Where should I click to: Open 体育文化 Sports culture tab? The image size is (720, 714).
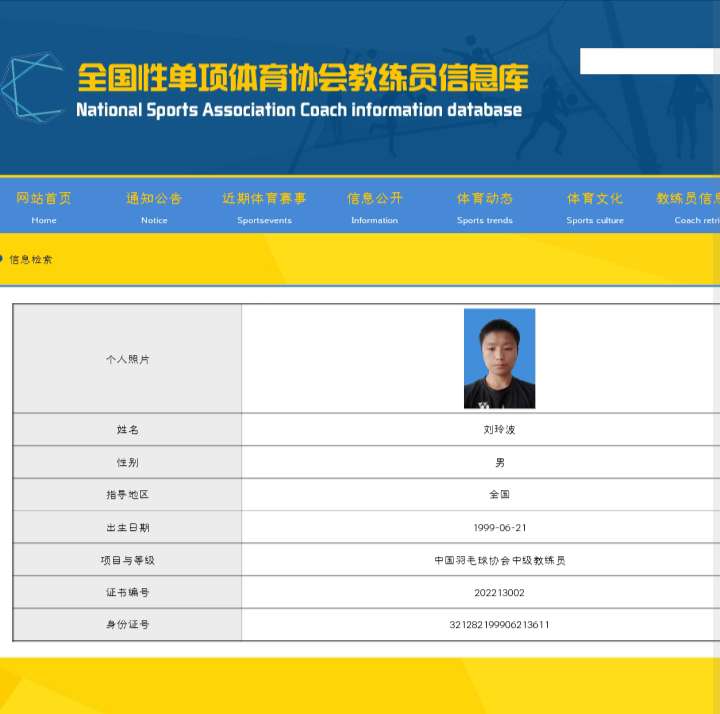point(594,207)
